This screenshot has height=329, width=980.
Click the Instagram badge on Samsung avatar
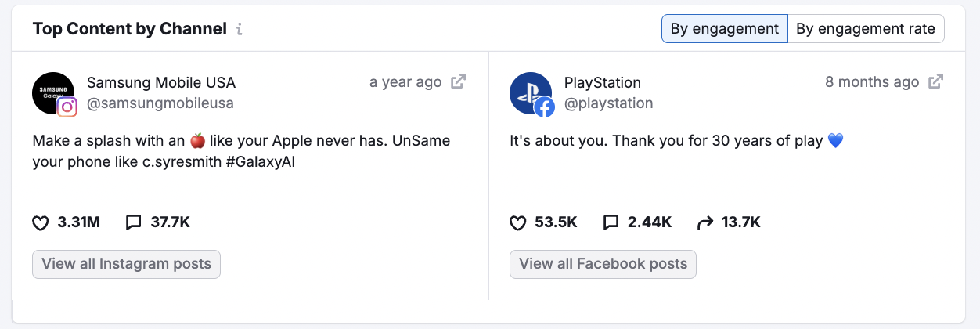tap(67, 107)
